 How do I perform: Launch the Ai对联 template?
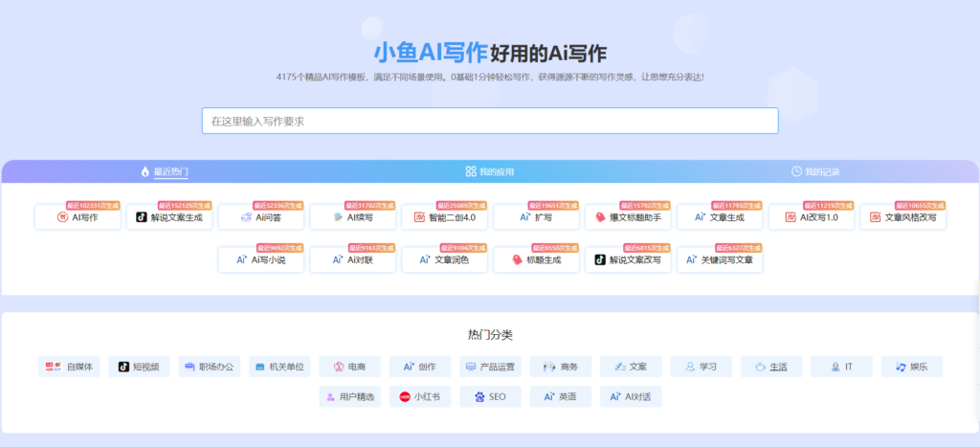(353, 260)
